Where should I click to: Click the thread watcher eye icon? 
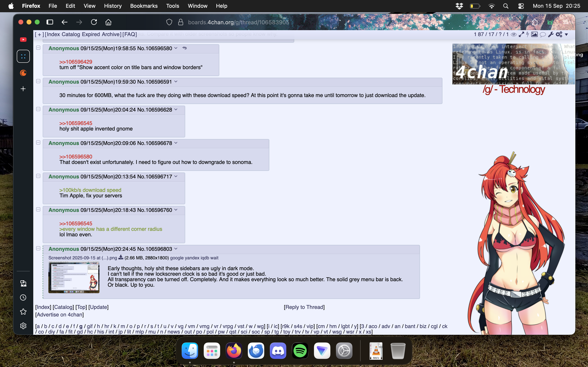[513, 34]
